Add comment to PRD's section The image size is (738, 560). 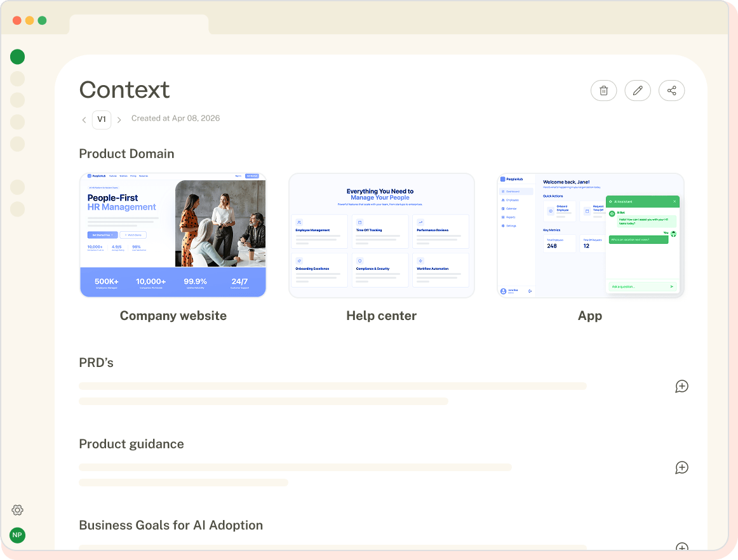coord(681,387)
